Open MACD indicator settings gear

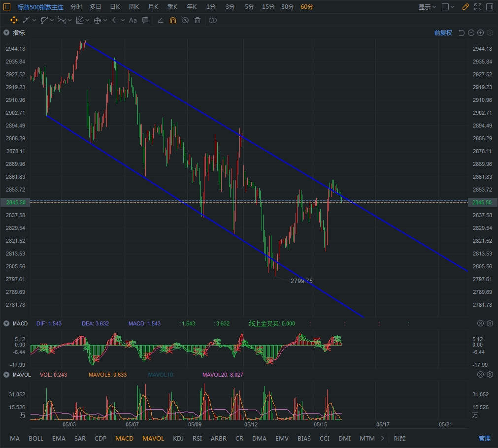(490, 323)
